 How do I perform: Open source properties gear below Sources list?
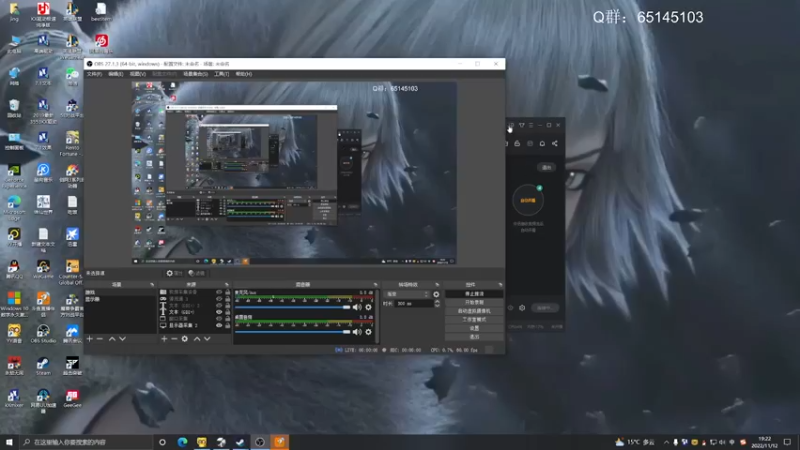[x=185, y=339]
